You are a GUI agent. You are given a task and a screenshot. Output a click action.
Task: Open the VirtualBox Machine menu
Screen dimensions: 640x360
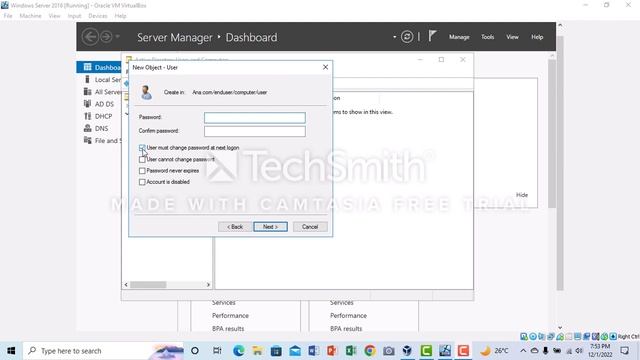click(31, 16)
